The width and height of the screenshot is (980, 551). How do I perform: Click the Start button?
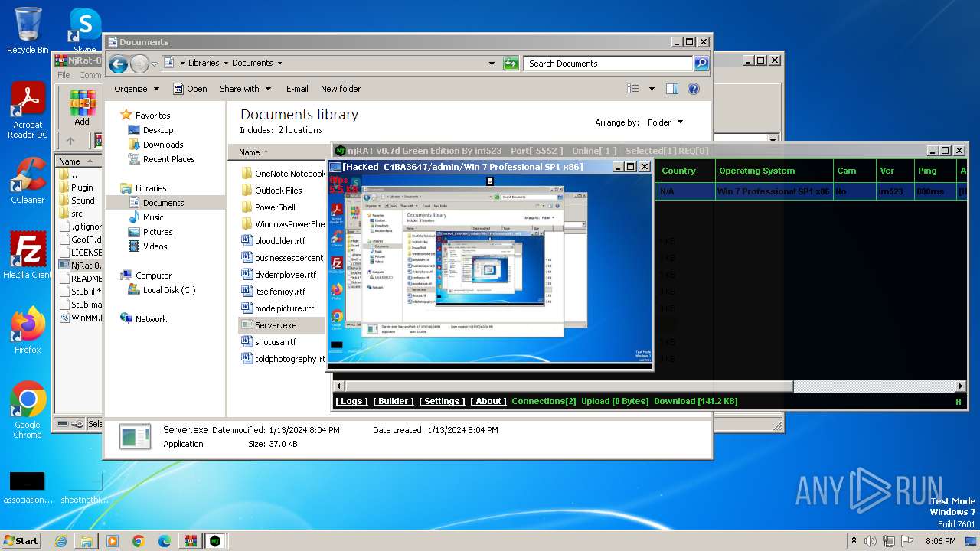(21, 541)
